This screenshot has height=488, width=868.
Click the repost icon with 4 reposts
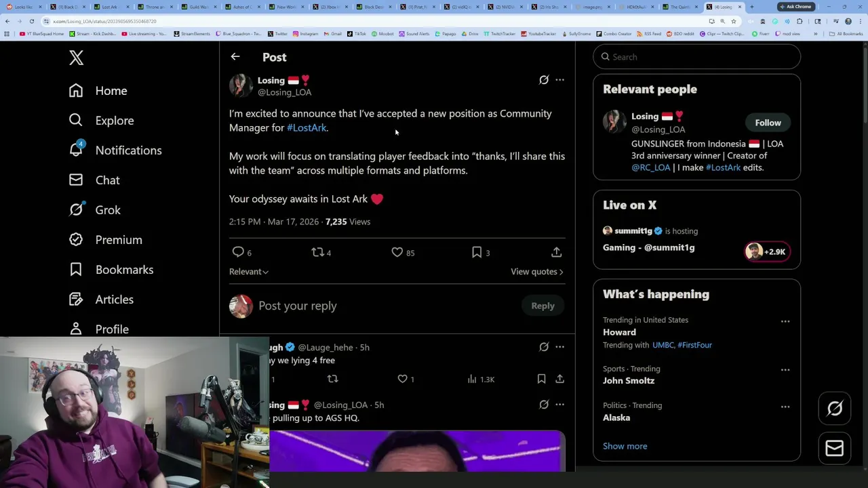(317, 252)
